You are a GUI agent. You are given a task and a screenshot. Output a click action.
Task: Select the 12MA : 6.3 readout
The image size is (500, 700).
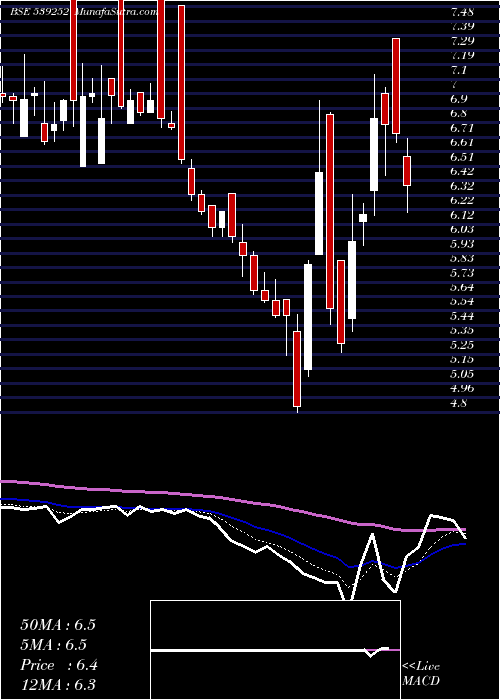coord(58,685)
